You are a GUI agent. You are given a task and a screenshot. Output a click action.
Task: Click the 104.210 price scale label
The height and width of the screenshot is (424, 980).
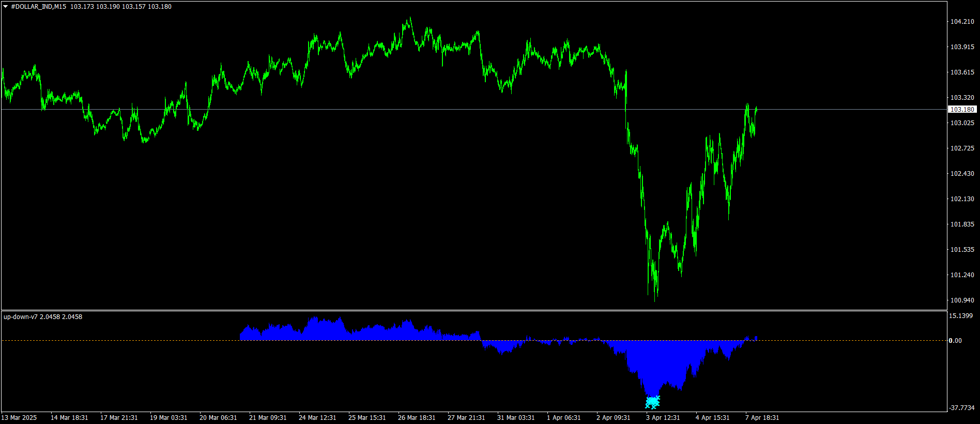[962, 22]
